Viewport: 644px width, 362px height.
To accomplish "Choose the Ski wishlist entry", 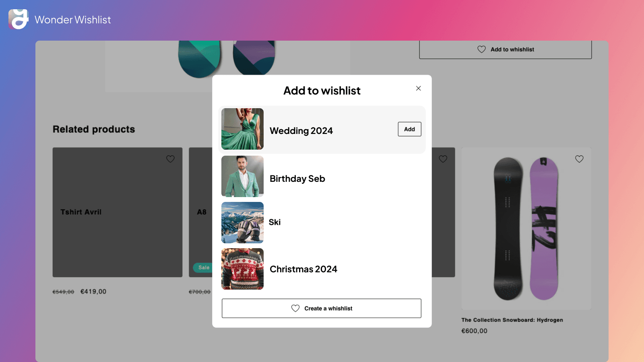I will [275, 222].
